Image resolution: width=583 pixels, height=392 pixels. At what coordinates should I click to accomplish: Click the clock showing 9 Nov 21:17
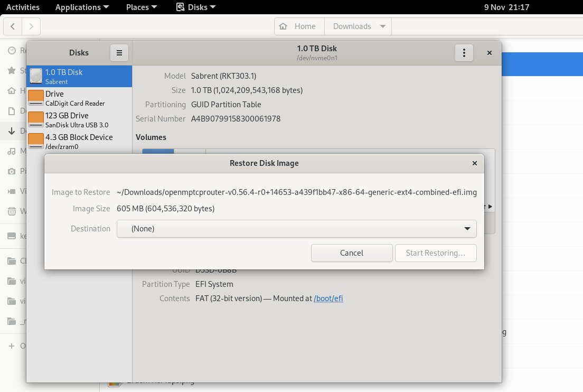click(x=506, y=7)
